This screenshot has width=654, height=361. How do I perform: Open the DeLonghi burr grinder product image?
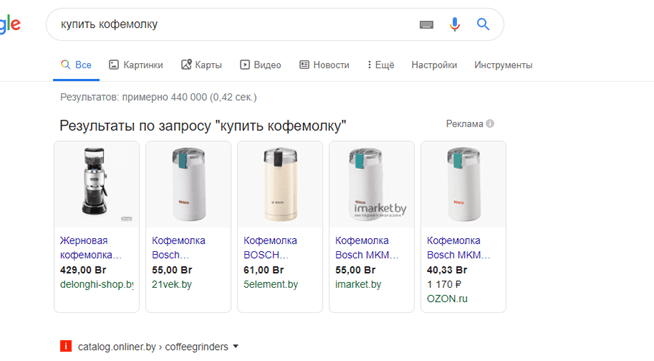pyautogui.click(x=97, y=184)
